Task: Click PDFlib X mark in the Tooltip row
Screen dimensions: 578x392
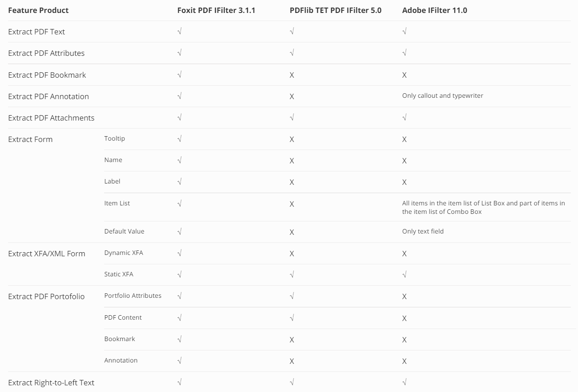Action: (292, 139)
